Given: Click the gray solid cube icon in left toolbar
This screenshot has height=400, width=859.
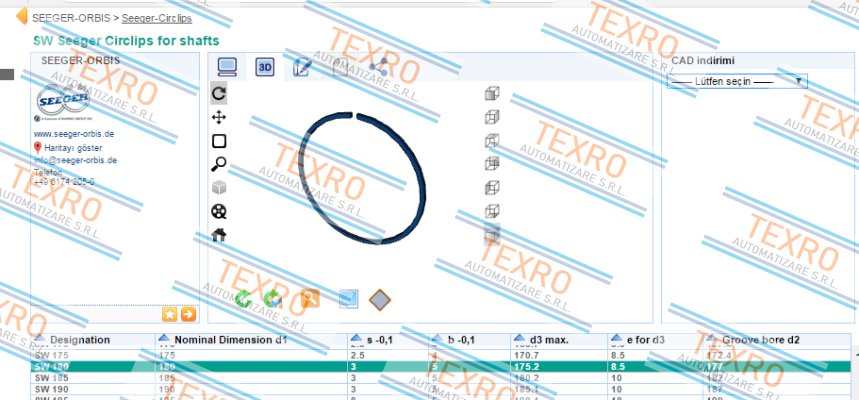Looking at the screenshot, I should pos(219,188).
